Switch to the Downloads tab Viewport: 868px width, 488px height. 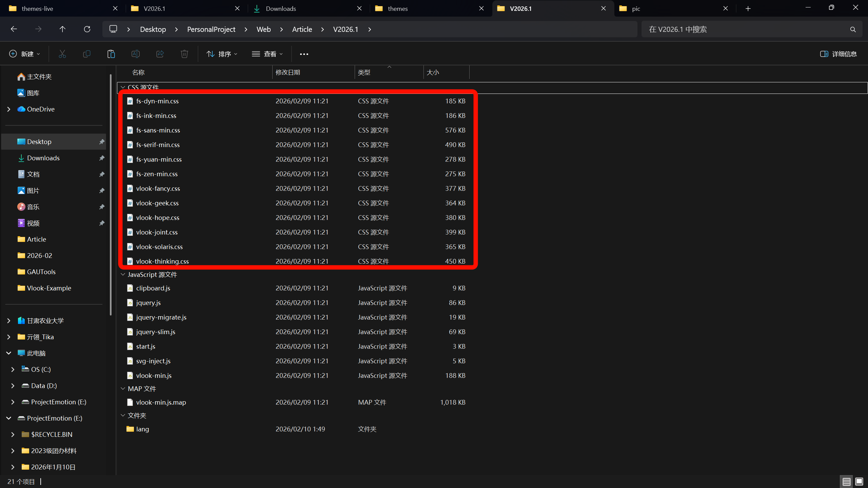[281, 8]
